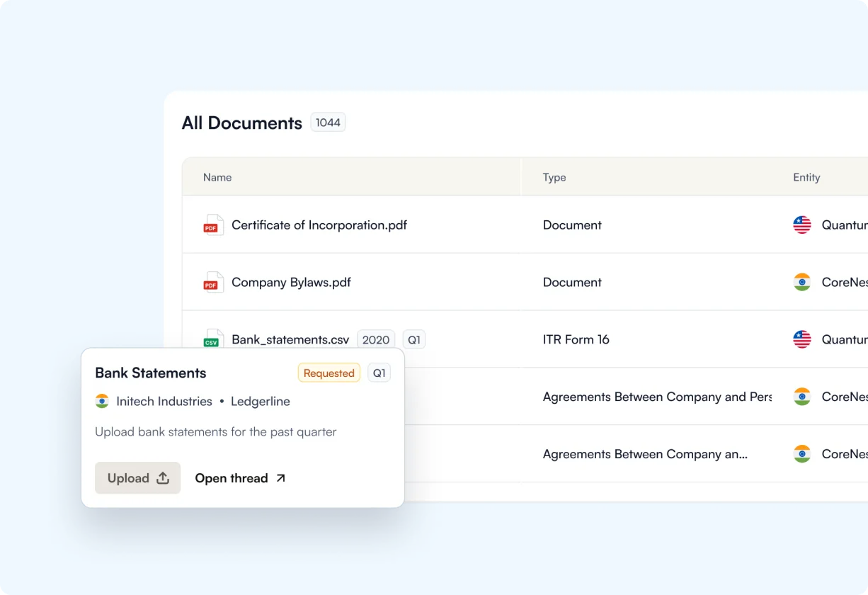The image size is (868, 595).
Task: Click US flag in Bank_statements row
Action: click(x=801, y=339)
